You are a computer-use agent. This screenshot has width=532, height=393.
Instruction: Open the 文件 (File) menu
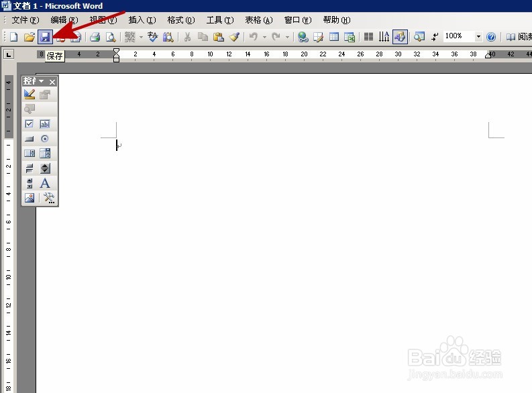point(25,20)
